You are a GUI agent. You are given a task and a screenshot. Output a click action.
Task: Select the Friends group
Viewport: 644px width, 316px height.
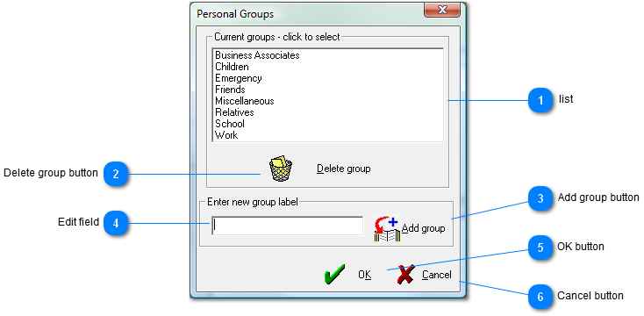point(230,90)
